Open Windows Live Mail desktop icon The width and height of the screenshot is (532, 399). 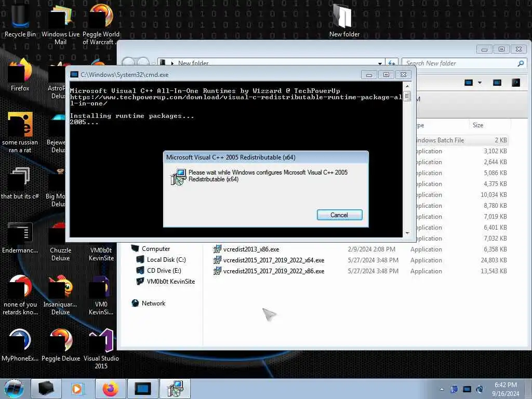point(60,24)
